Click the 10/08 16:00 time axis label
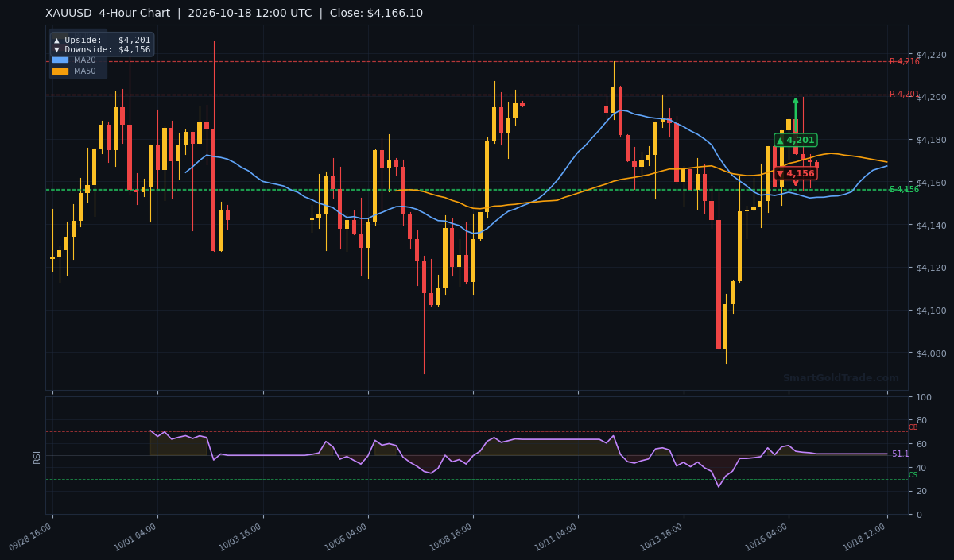The width and height of the screenshot is (954, 560). click(452, 537)
